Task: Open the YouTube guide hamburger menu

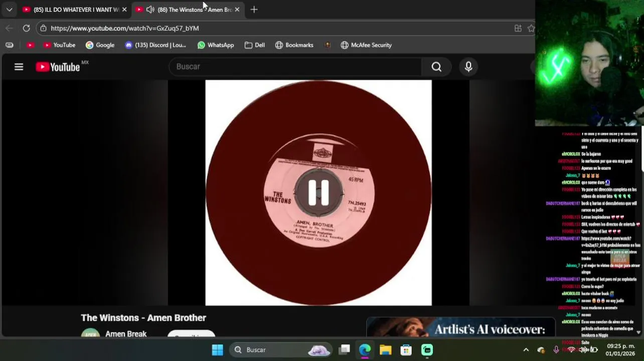Action: (19, 67)
